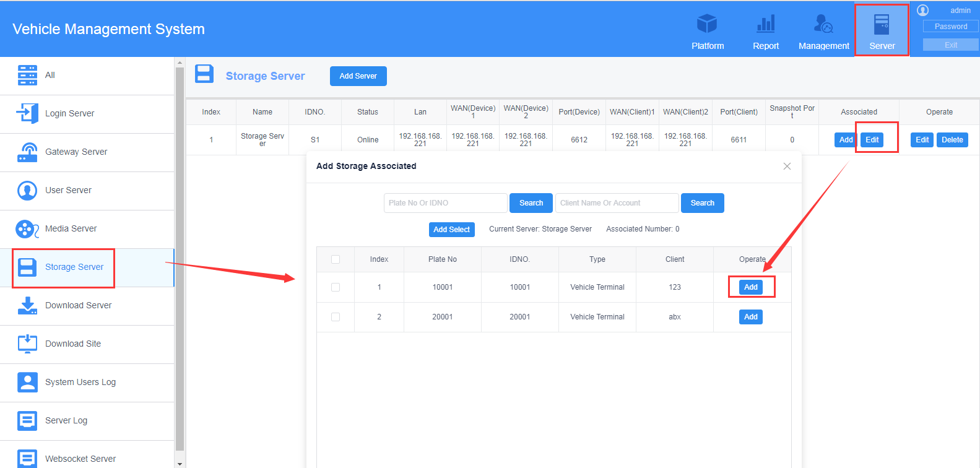Open the User Server sidebar icon
This screenshot has width=980, height=468.
coord(27,190)
